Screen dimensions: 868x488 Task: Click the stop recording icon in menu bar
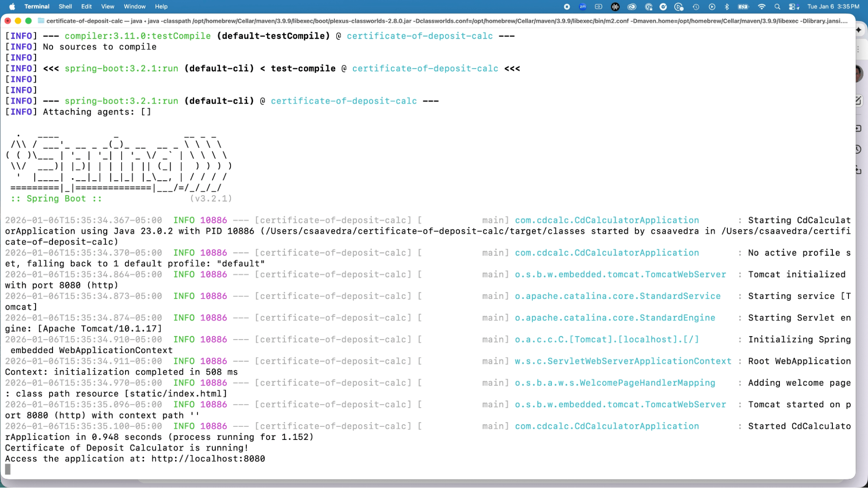point(566,7)
